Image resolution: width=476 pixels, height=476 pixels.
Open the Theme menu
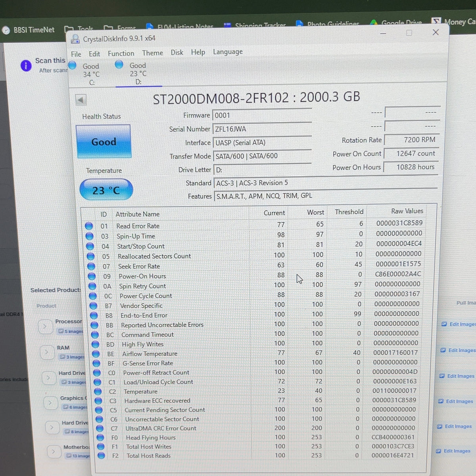[x=152, y=53]
